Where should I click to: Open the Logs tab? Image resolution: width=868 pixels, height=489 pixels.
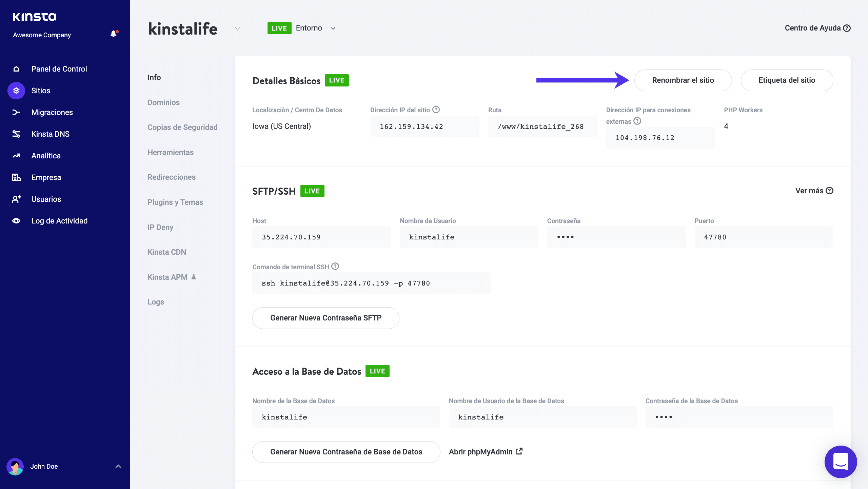(x=156, y=302)
